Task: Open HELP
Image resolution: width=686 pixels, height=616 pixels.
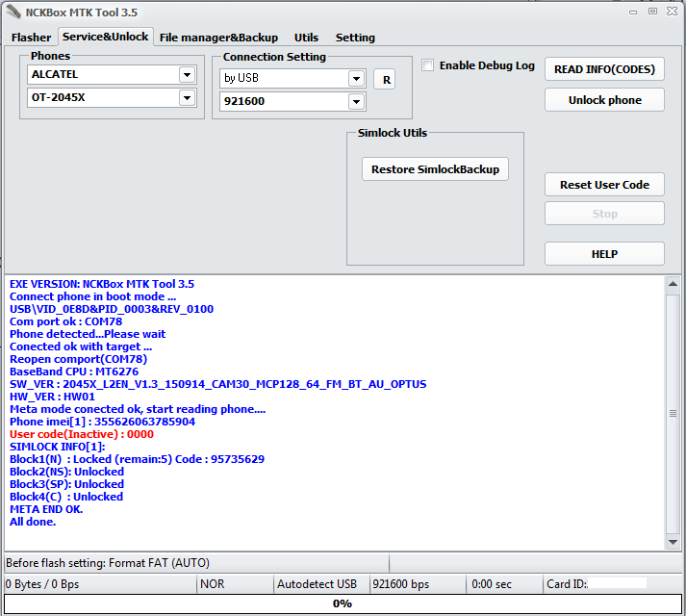Action: [x=604, y=254]
